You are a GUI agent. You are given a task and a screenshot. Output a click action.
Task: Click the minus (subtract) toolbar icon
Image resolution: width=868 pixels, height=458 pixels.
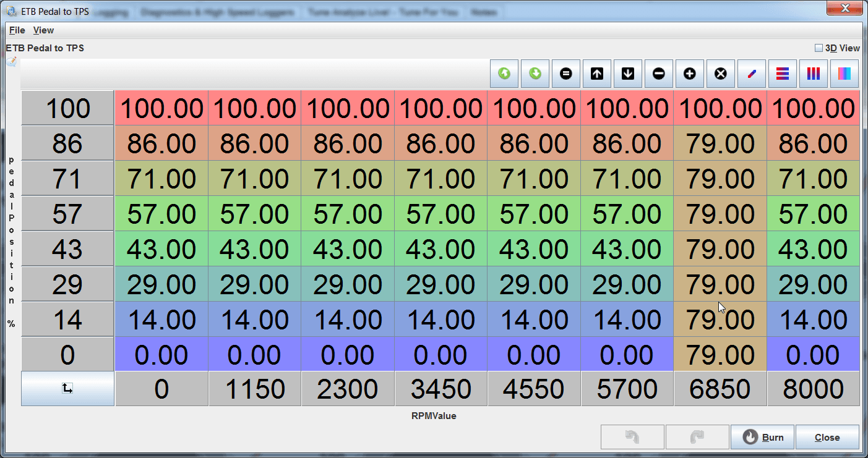[659, 74]
